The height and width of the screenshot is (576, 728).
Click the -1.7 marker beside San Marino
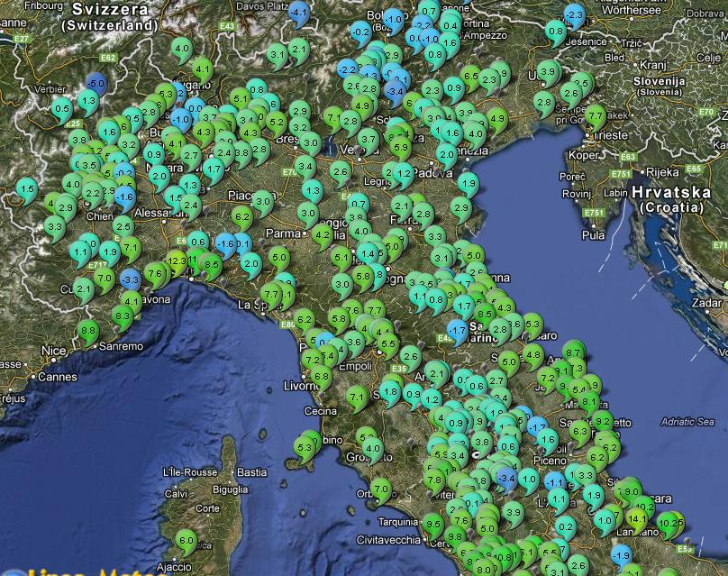point(458,331)
